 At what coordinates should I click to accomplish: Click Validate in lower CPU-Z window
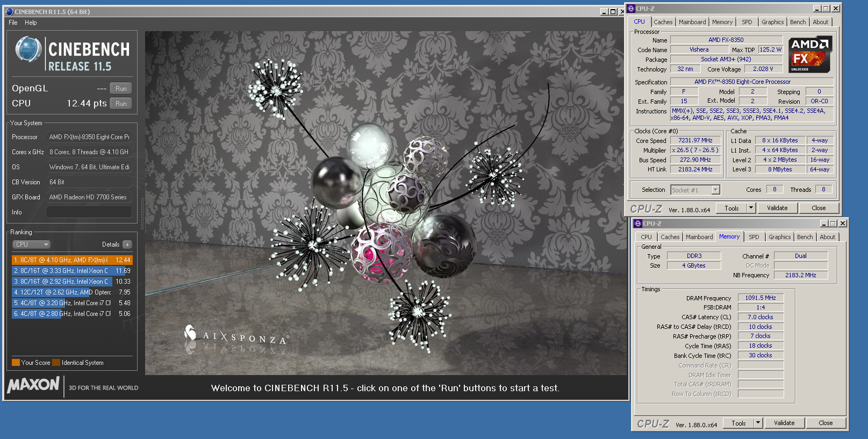[784, 423]
